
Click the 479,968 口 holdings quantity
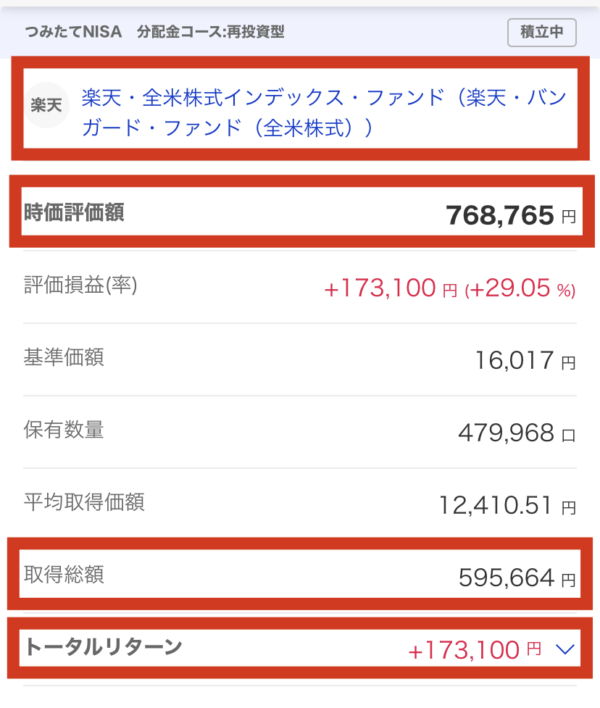coord(517,433)
